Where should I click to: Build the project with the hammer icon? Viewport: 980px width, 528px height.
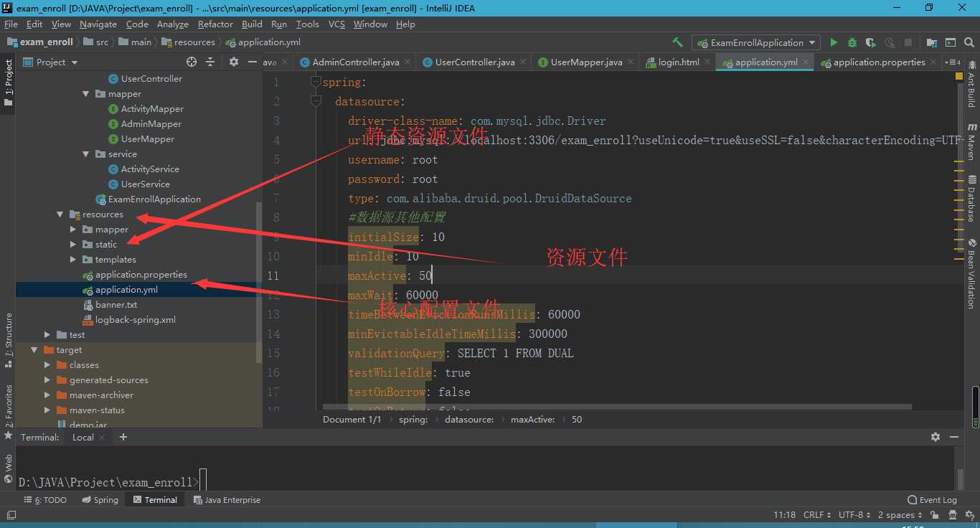tap(677, 42)
